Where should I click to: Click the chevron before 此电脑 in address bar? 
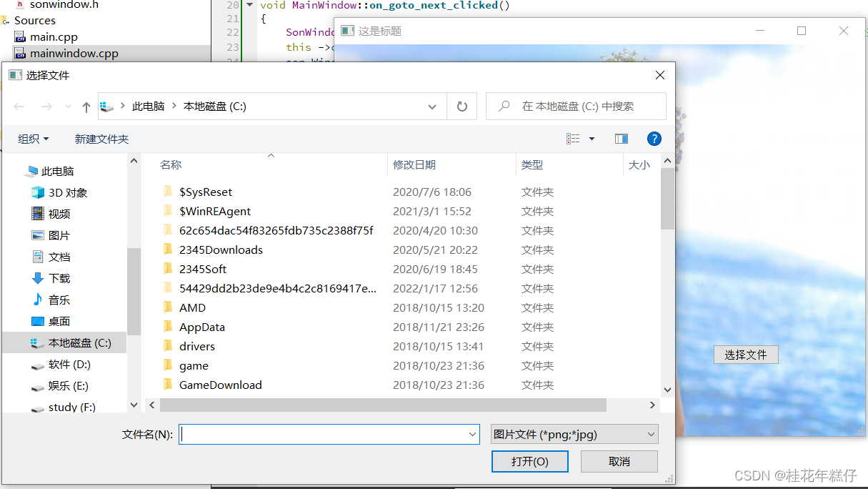point(123,106)
